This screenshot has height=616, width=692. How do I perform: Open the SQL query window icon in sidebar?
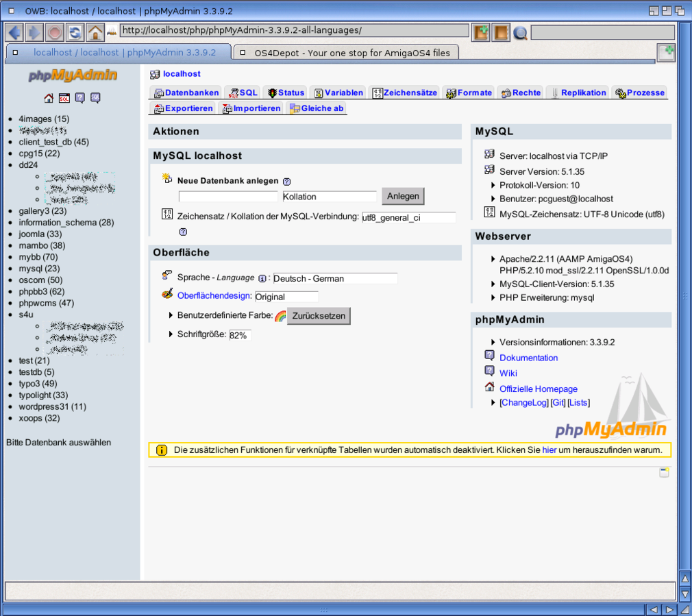64,98
